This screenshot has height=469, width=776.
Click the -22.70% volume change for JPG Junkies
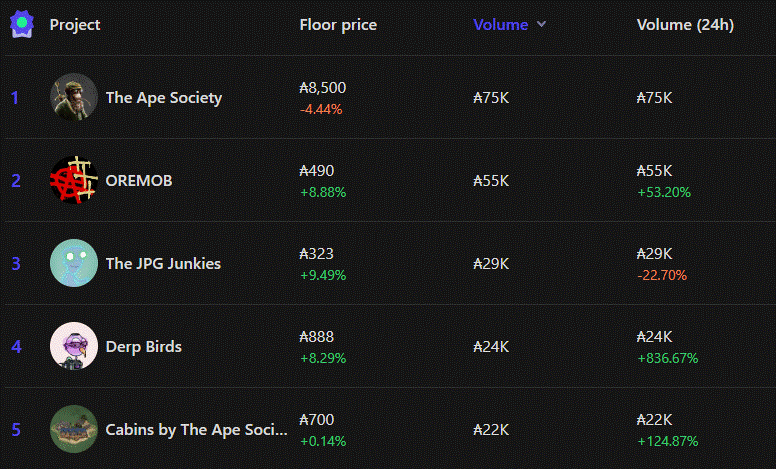click(662, 275)
